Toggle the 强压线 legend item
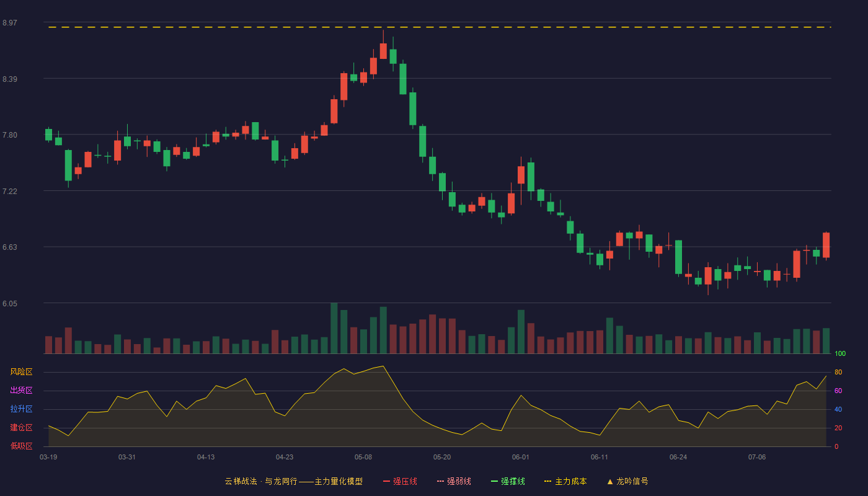The height and width of the screenshot is (496, 868). tap(400, 481)
